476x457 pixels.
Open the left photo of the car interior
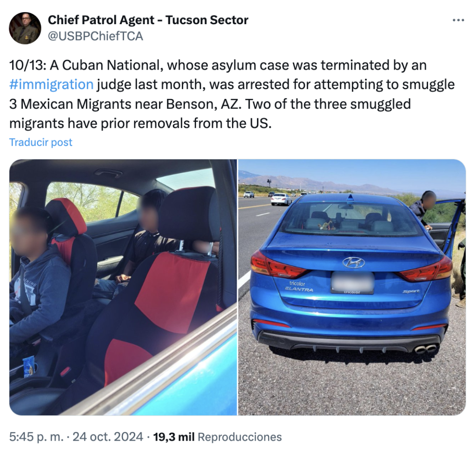pyautogui.click(x=123, y=287)
